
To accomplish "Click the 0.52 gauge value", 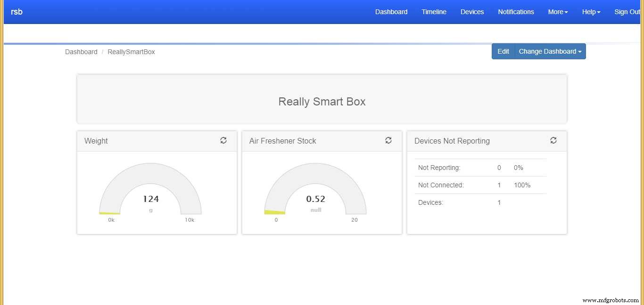I will tap(315, 198).
